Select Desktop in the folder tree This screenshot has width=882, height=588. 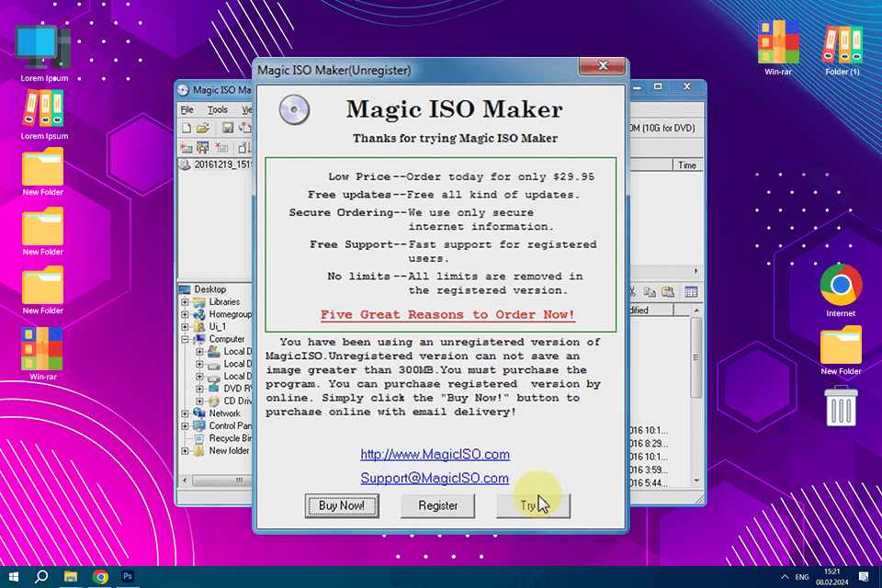[x=209, y=289]
